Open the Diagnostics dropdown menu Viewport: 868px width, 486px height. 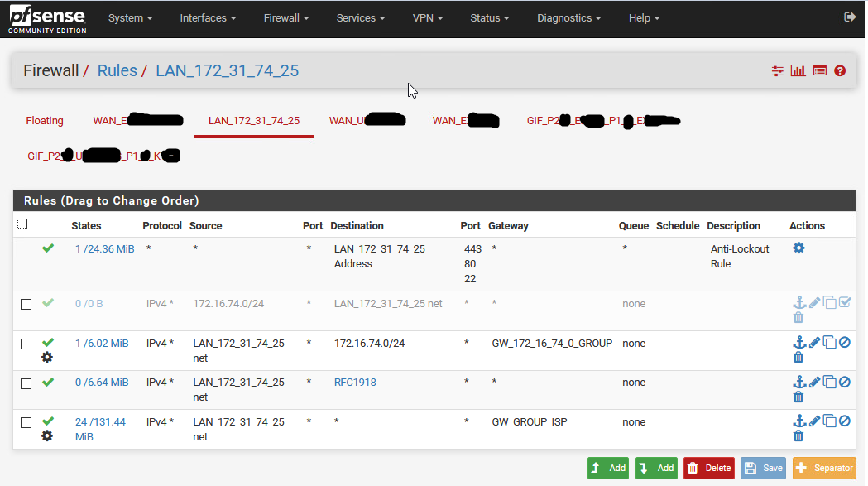coord(569,18)
